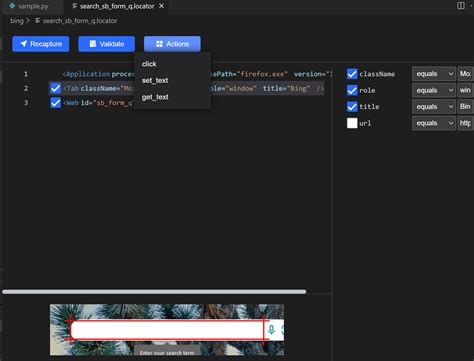Click the sample.py Python file icon
The height and width of the screenshot is (361, 474).
(x=12, y=6)
